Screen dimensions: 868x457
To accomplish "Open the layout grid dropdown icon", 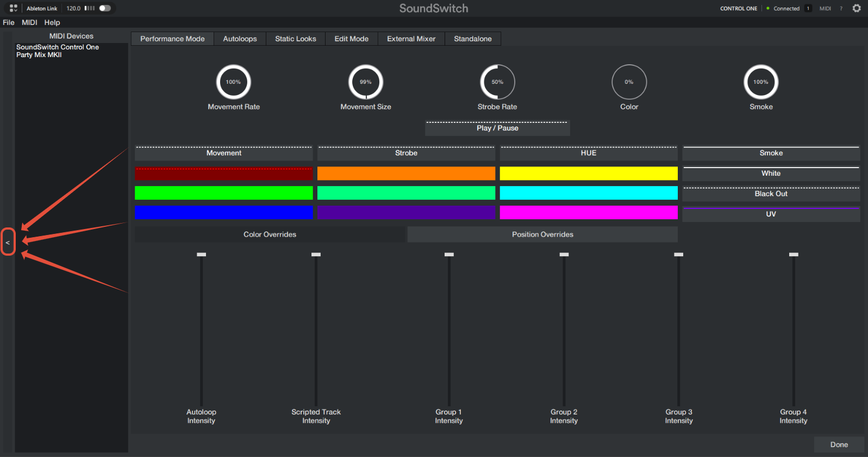I will [14, 8].
